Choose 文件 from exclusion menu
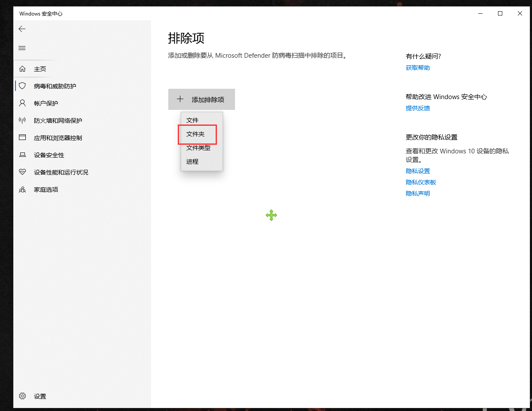 192,120
